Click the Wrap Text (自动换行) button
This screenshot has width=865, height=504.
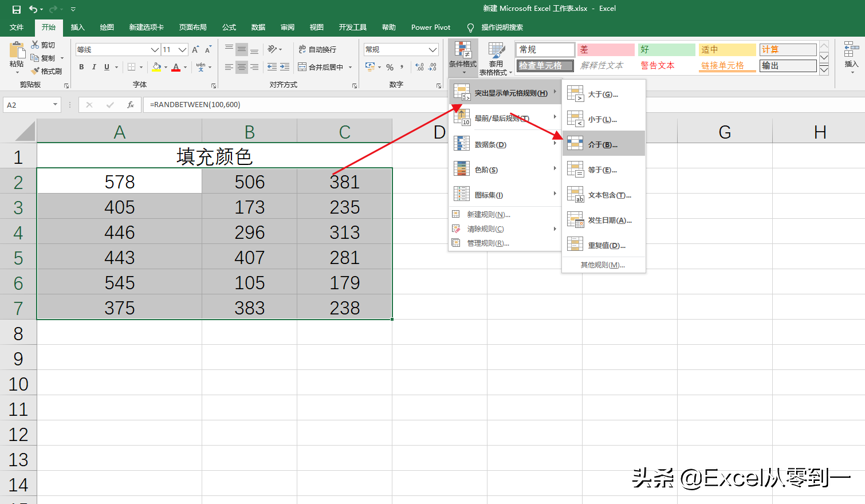click(x=317, y=50)
